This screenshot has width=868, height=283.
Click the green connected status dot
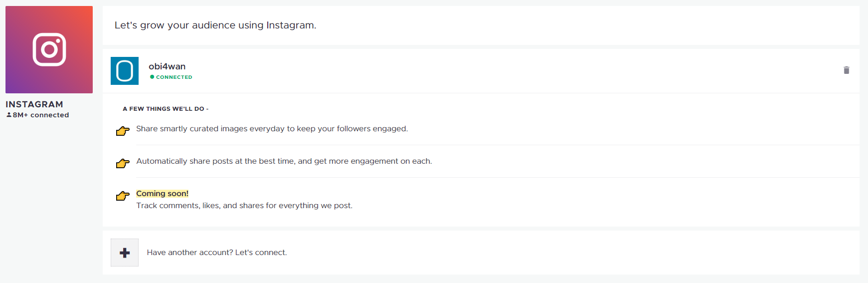tap(152, 77)
